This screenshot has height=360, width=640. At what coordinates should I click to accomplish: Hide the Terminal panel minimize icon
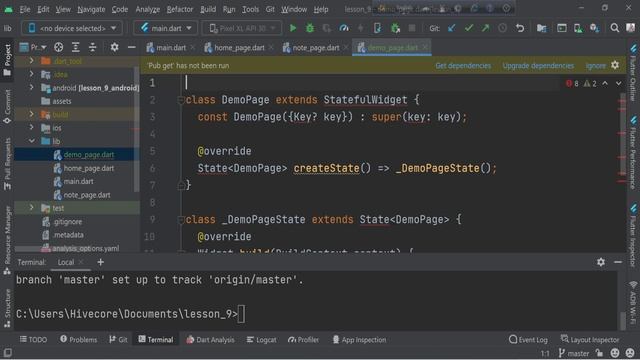click(x=618, y=262)
